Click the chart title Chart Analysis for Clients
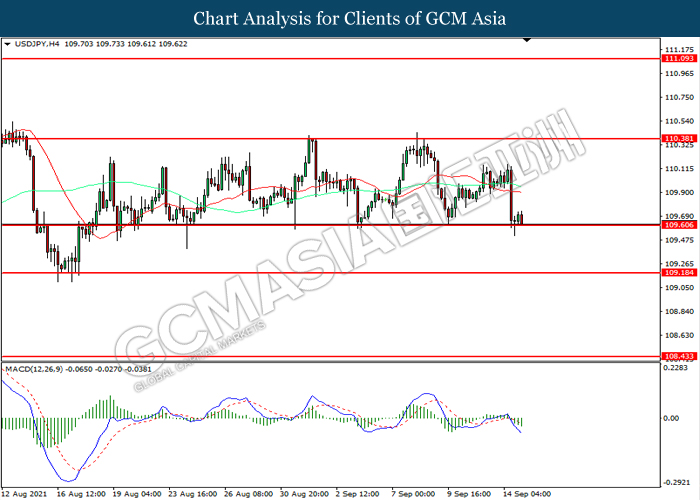700x500 pixels. point(349,18)
